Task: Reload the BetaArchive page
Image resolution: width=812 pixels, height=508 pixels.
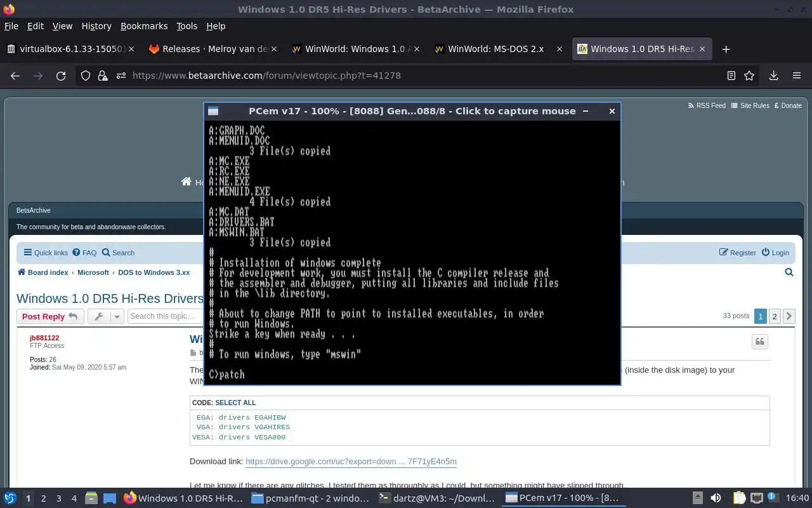Action: point(61,76)
